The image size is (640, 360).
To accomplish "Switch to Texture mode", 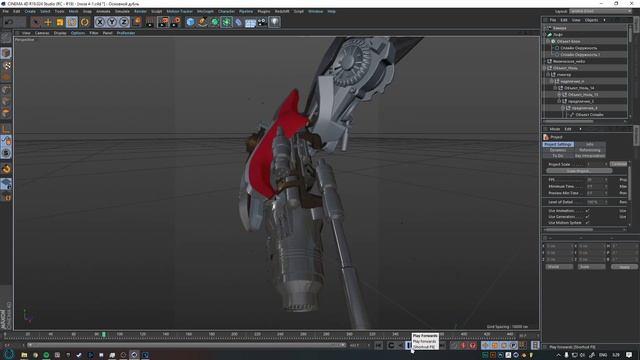I will (6, 66).
